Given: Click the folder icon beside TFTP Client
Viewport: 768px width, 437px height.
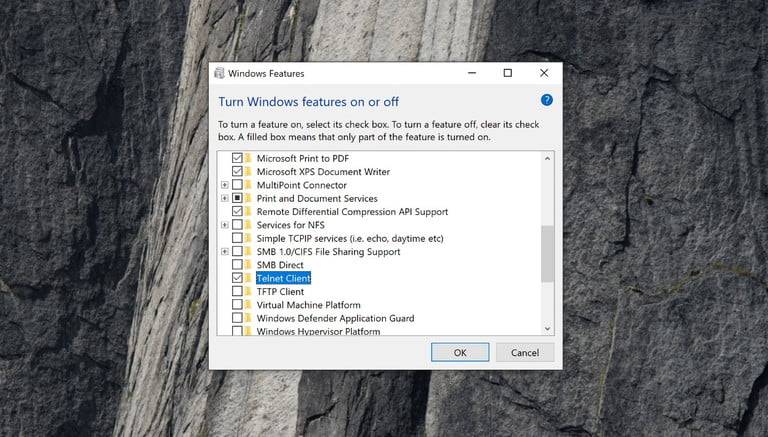Looking at the screenshot, I should click(x=248, y=291).
